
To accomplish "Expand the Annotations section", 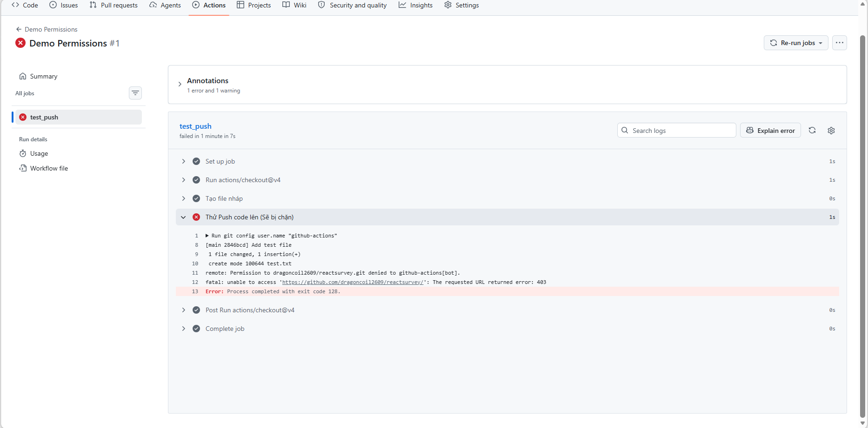I will (x=180, y=84).
